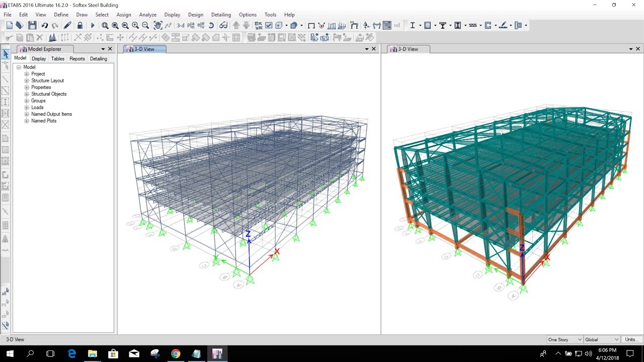
Task: Click the Units... button
Action: [x=632, y=339]
